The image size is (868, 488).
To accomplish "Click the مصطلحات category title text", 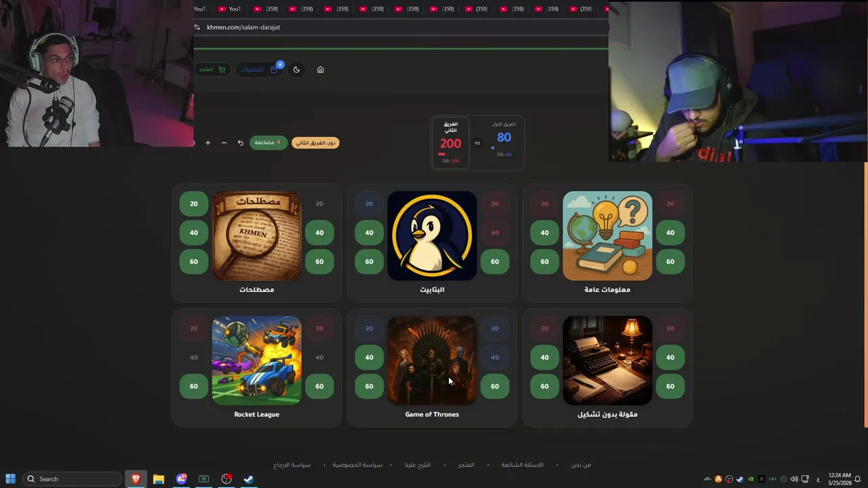I will coord(256,289).
